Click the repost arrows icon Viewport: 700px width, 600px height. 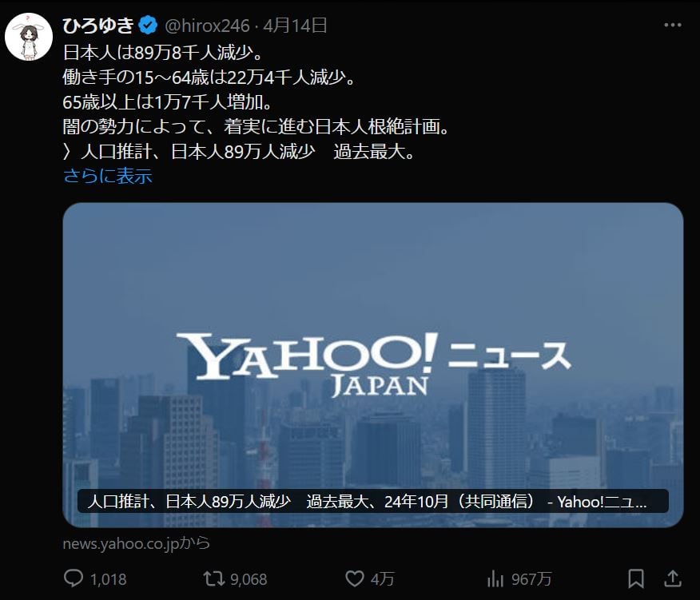(214, 578)
